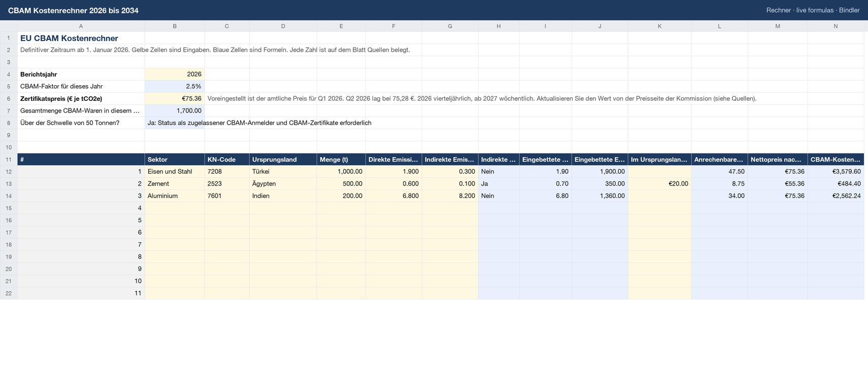Select the indirect emissions value 8.200

450,196
